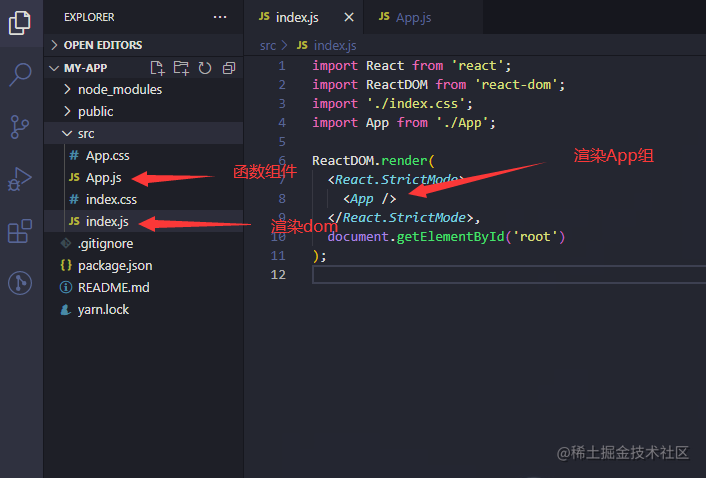Select index.js in the file tree
Screen dimensions: 706x478
click(143, 221)
